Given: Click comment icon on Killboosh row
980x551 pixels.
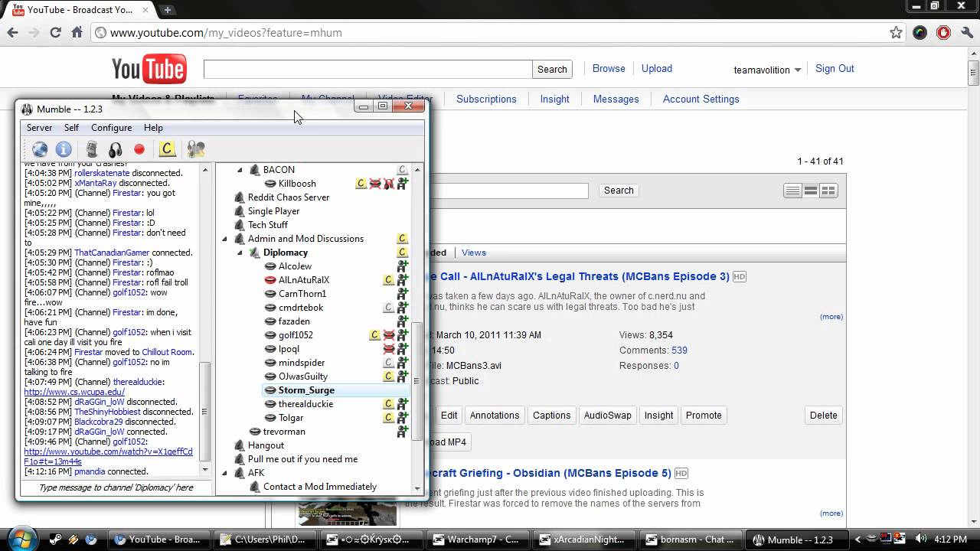Looking at the screenshot, I should [361, 184].
